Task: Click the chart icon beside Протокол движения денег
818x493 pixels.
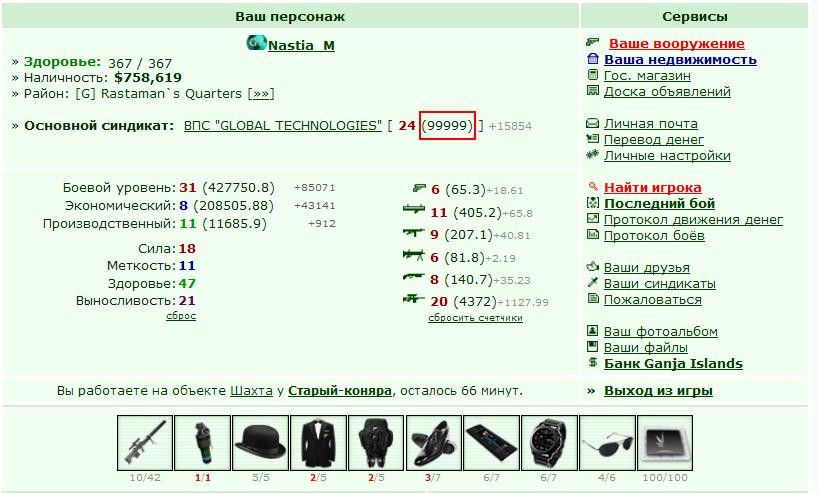Action: [593, 219]
